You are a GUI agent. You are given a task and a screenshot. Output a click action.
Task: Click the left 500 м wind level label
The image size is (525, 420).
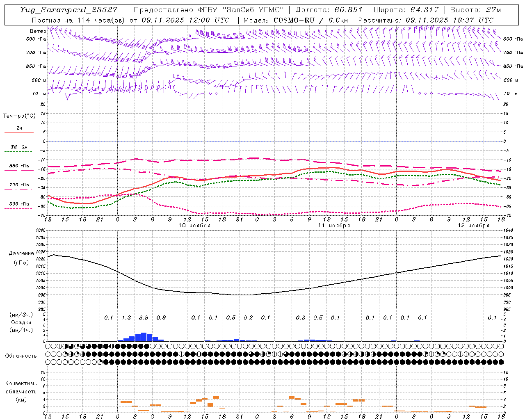pyautogui.click(x=39, y=80)
